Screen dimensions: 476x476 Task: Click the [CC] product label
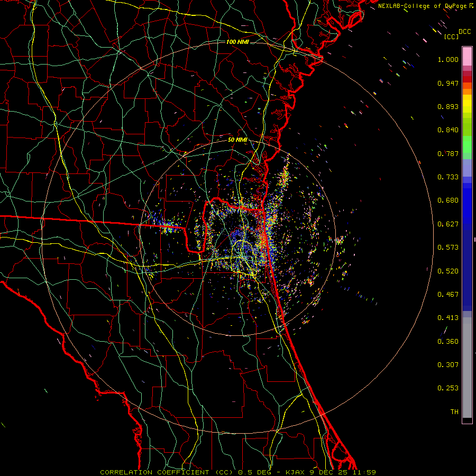tap(451, 36)
